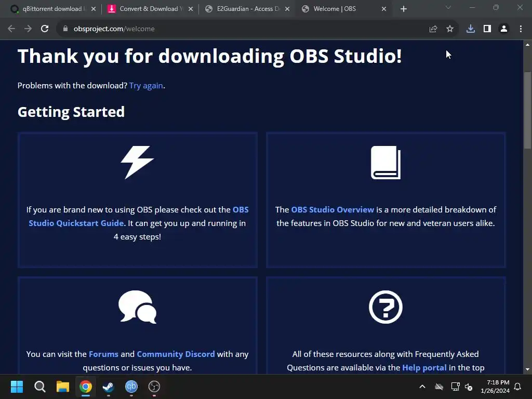Click the display network tray icon
The width and height of the screenshot is (532, 399).
(455, 387)
